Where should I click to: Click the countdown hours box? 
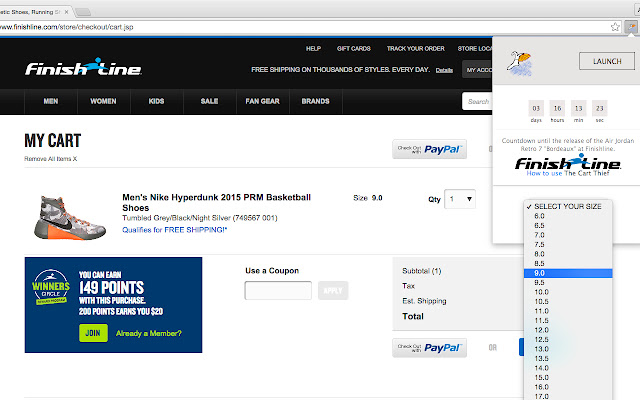coord(557,108)
